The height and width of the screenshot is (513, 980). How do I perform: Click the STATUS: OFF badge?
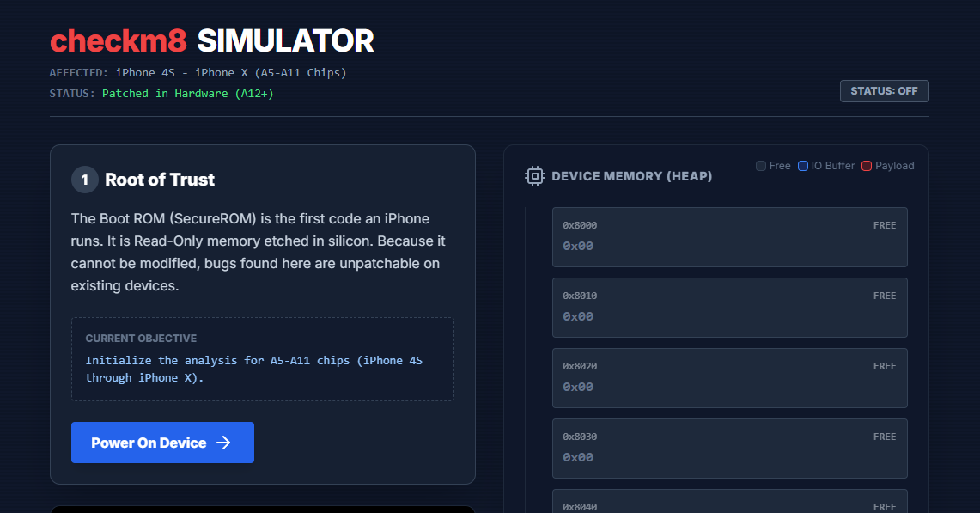[884, 91]
